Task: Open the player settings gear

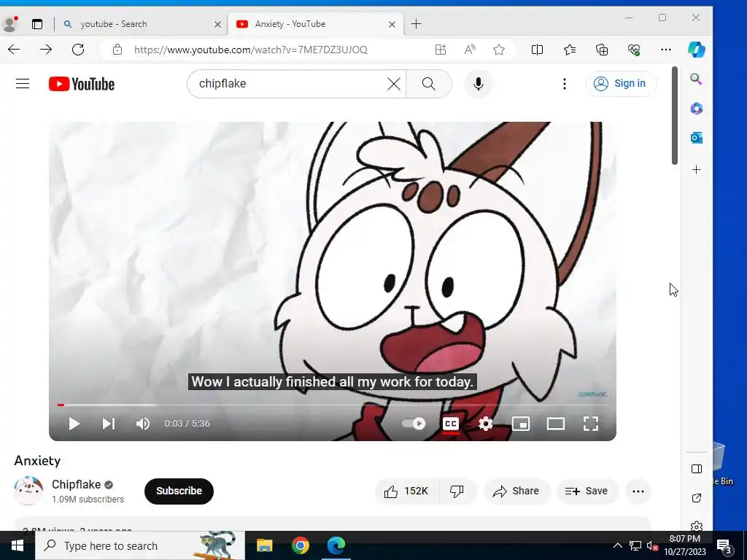Action: coord(485,424)
